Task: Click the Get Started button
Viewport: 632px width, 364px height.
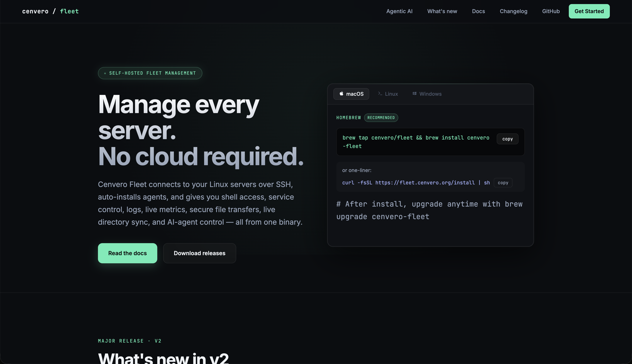Action: pyautogui.click(x=589, y=11)
